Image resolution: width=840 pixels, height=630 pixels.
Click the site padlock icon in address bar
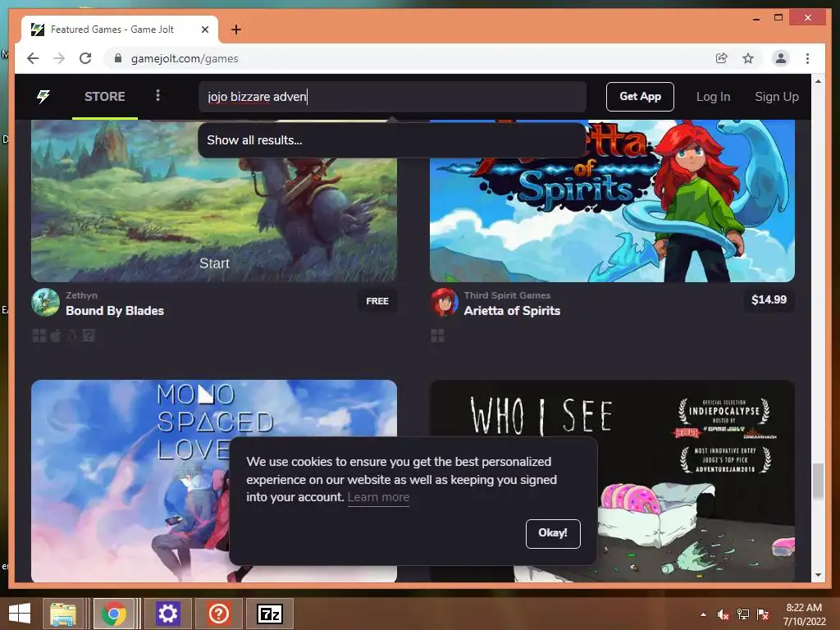pyautogui.click(x=118, y=58)
